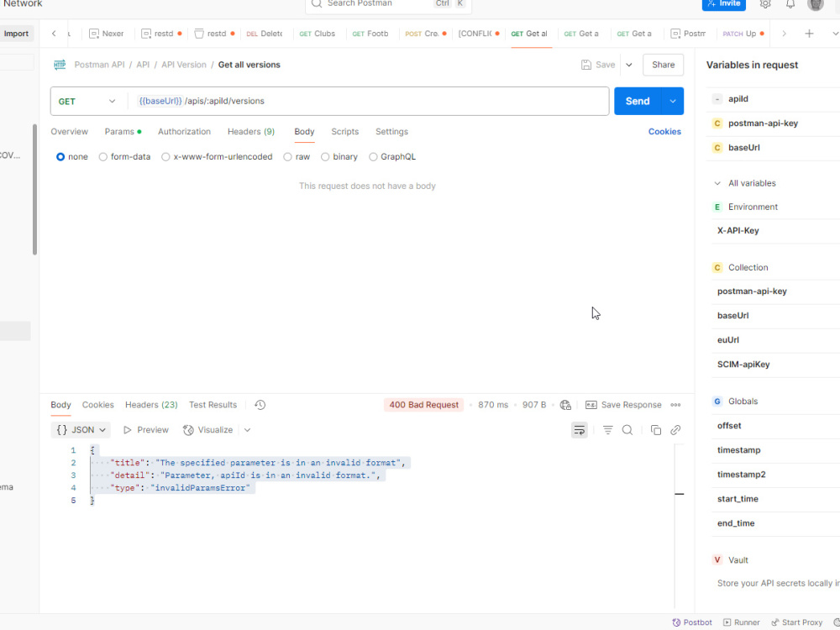Open Test Results tab
The image size is (840, 630).
(x=213, y=405)
